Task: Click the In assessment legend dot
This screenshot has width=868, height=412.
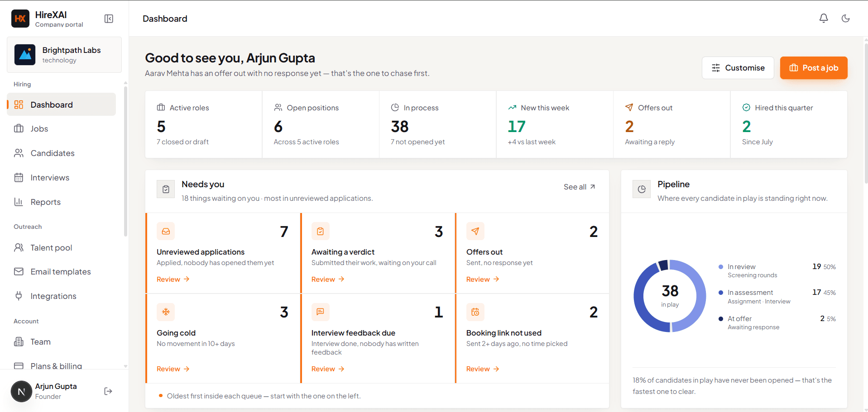Action: pyautogui.click(x=721, y=293)
